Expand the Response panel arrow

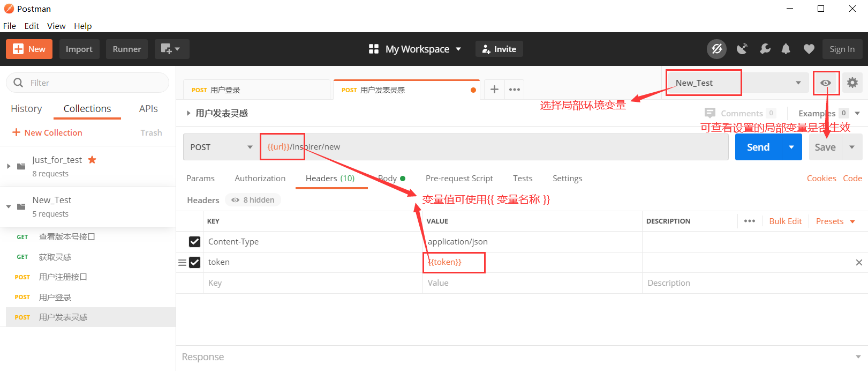tap(858, 357)
